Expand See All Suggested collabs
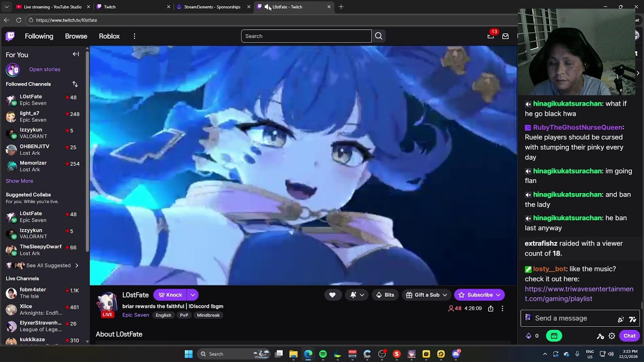This screenshot has width=644, height=362. click(43, 265)
